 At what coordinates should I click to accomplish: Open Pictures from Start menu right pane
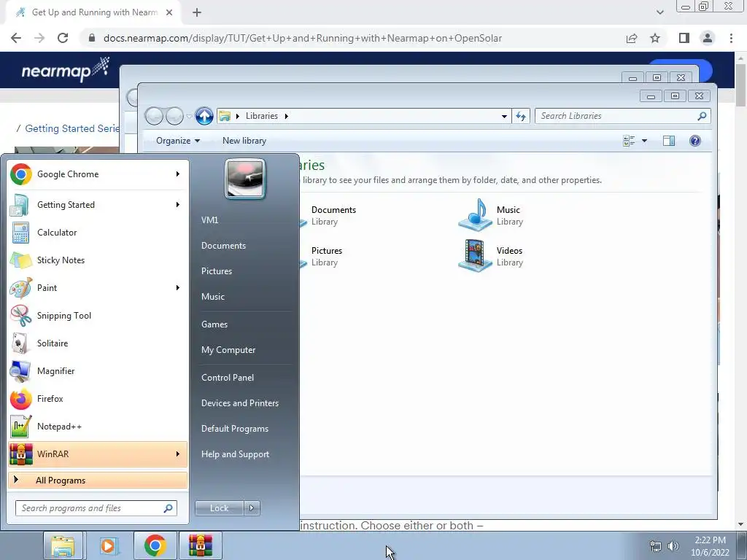coord(217,271)
